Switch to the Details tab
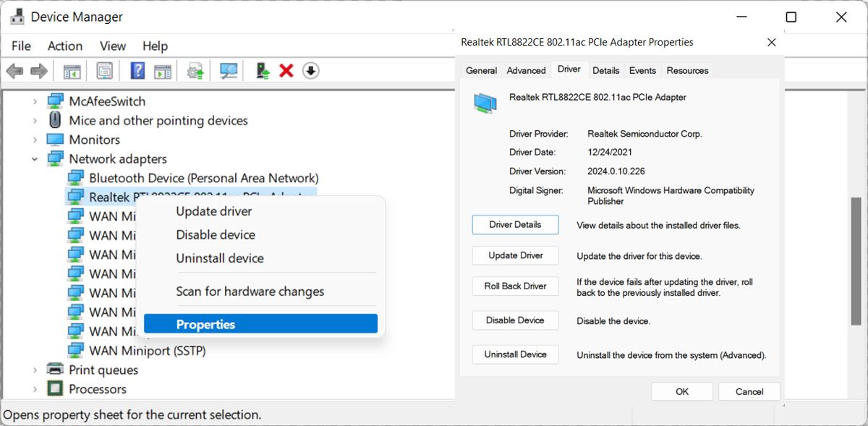Viewport: 868px width, 426px height. pyautogui.click(x=605, y=70)
